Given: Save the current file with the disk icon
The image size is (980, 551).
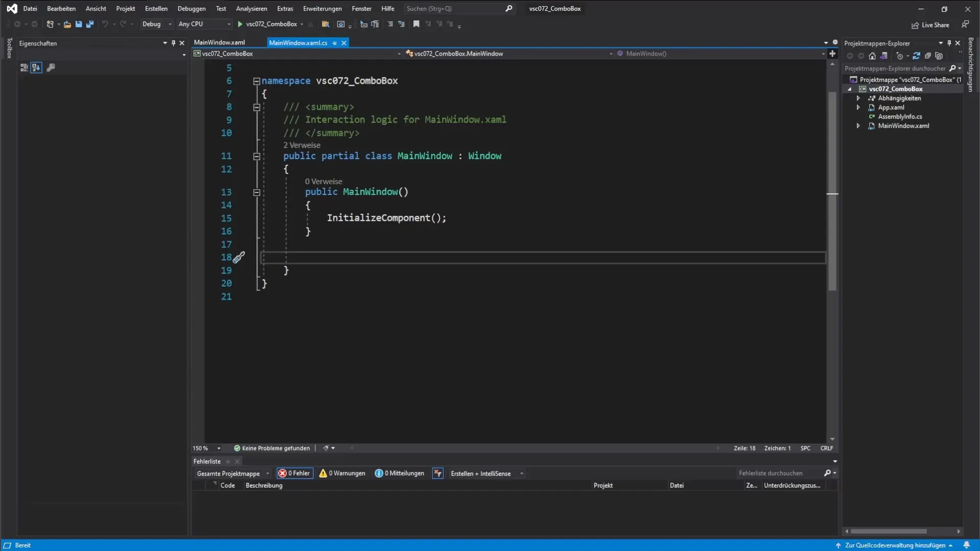Looking at the screenshot, I should point(79,24).
